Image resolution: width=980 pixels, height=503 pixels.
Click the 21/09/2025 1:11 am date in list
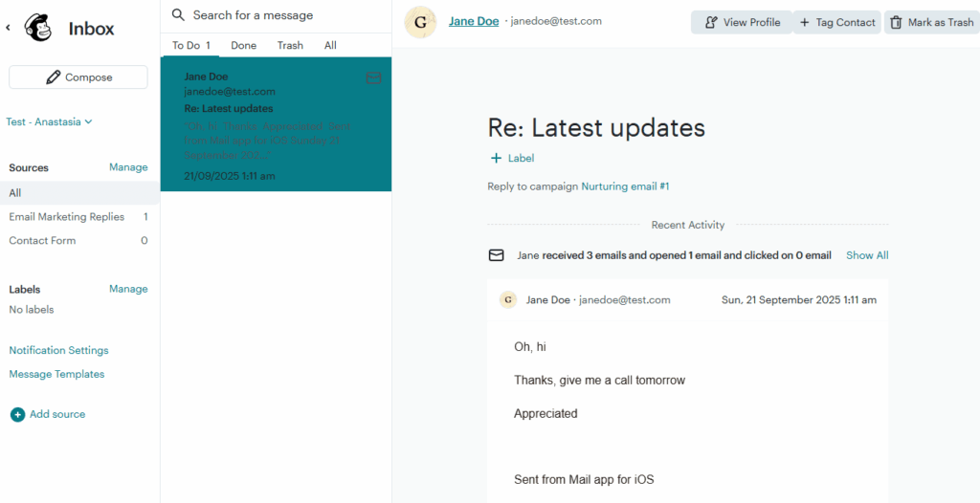pos(230,176)
